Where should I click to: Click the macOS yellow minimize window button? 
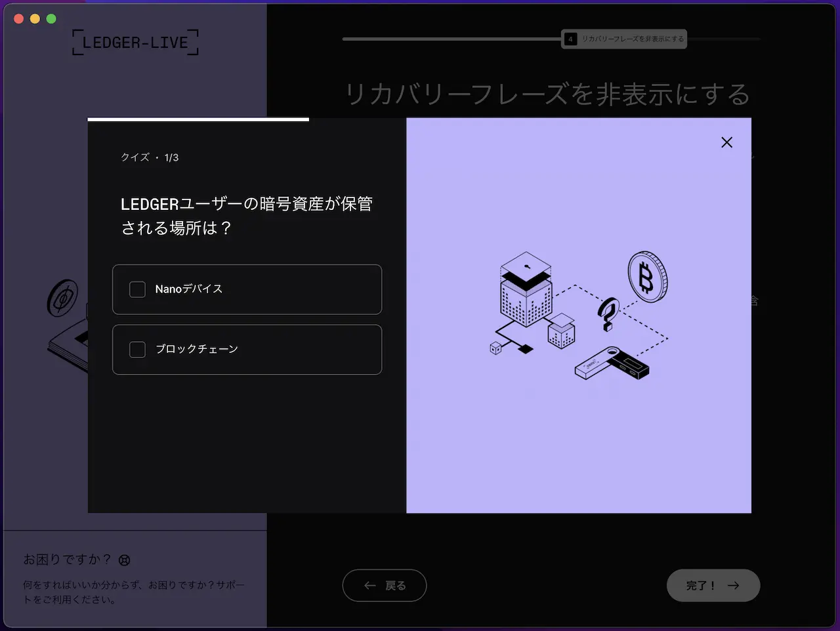pyautogui.click(x=35, y=19)
